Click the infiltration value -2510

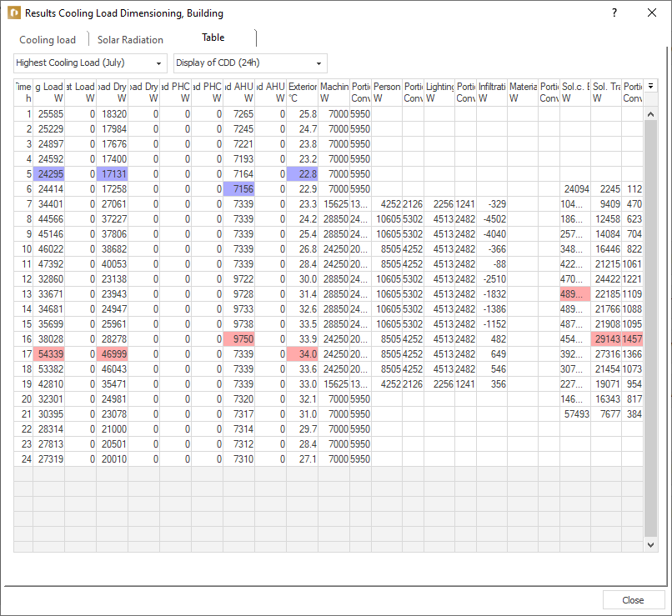(492, 279)
